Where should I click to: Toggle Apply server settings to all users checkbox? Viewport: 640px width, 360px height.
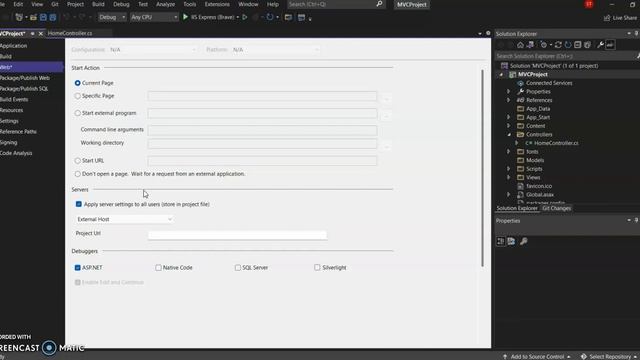(x=79, y=204)
